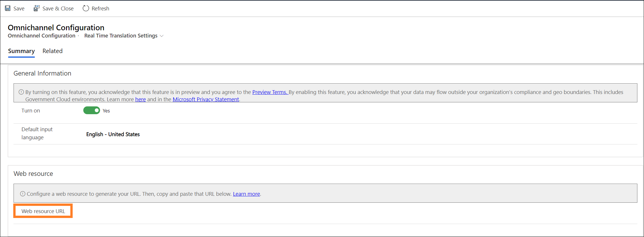Click the 'Yes' toggle state text
Image resolution: width=644 pixels, height=237 pixels.
coord(106,111)
